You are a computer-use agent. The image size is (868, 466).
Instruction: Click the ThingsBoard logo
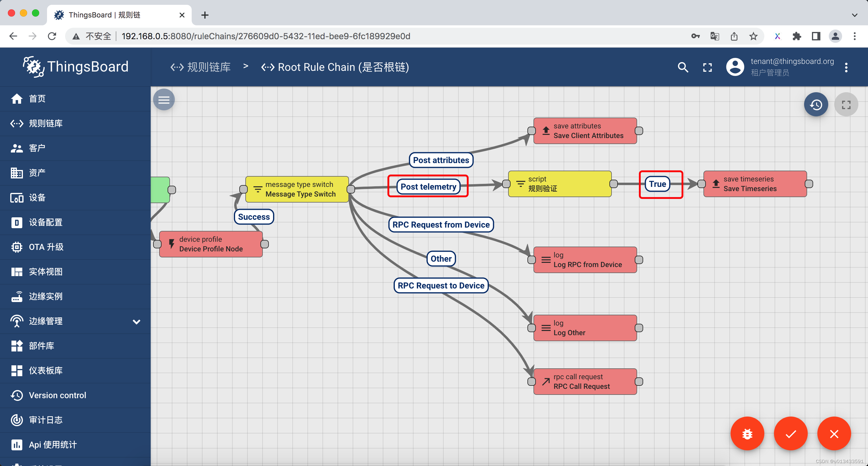point(75,67)
